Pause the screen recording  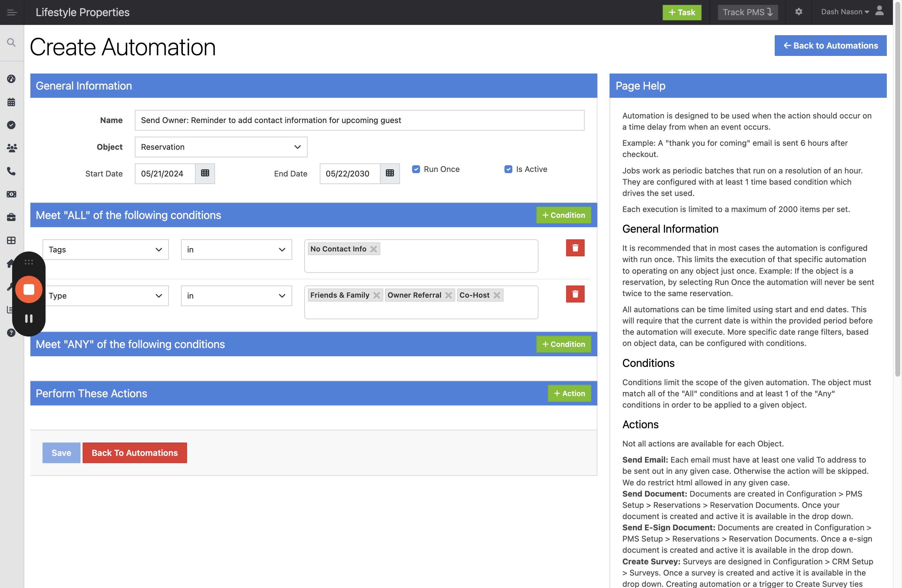(x=29, y=319)
